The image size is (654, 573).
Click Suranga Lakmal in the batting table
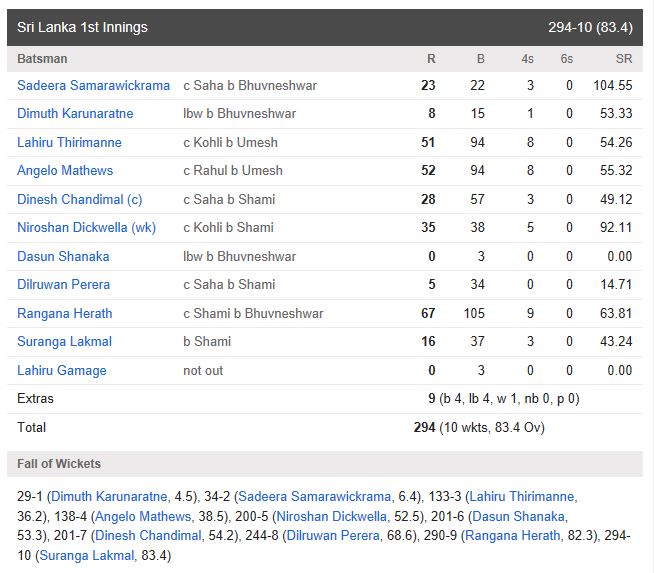64,342
